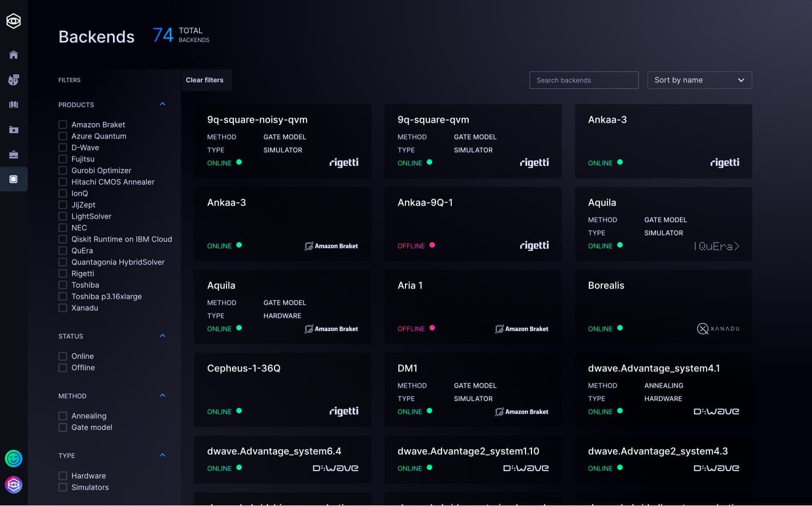Click the app logo icon at sidebar top
The height and width of the screenshot is (506, 812).
pyautogui.click(x=13, y=21)
